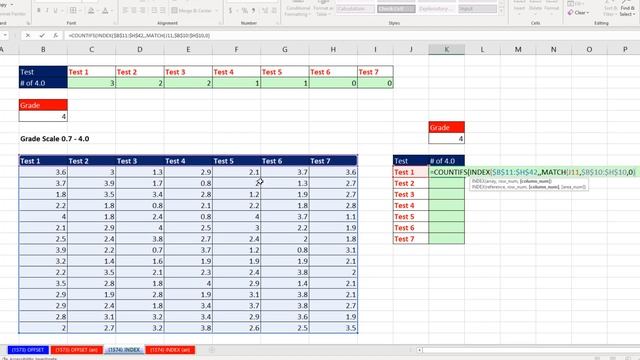The image size is (640, 360).
Task: Toggle Italic formatting in Font group
Action: (x=47, y=10)
